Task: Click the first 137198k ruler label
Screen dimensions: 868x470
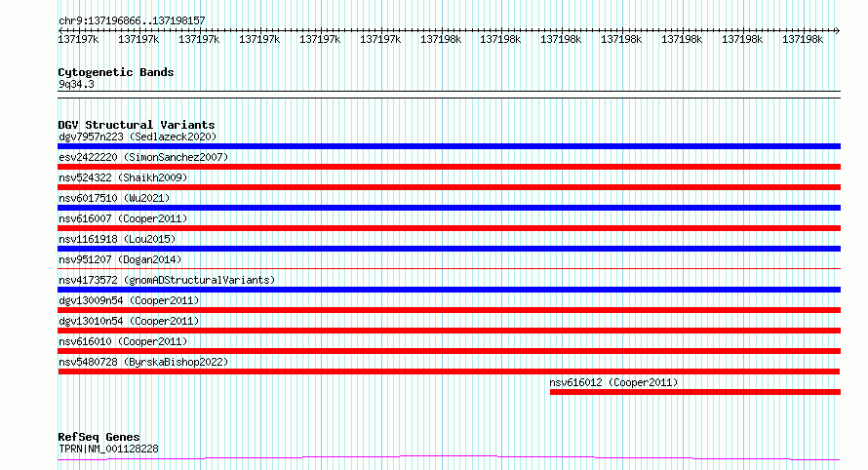Action: point(441,40)
